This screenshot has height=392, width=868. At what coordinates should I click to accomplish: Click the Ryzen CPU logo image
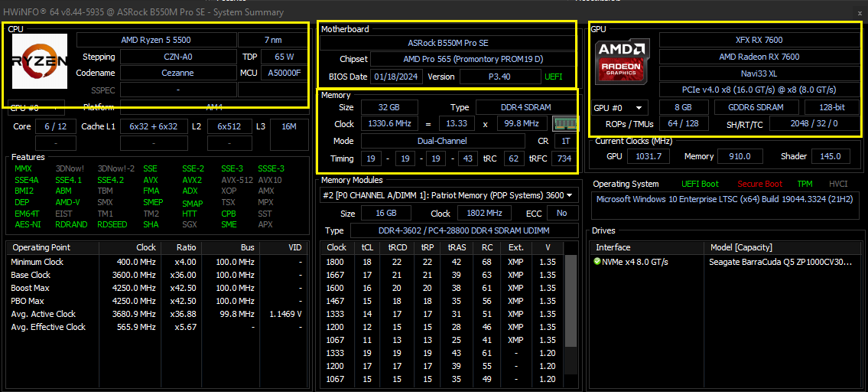(x=40, y=61)
